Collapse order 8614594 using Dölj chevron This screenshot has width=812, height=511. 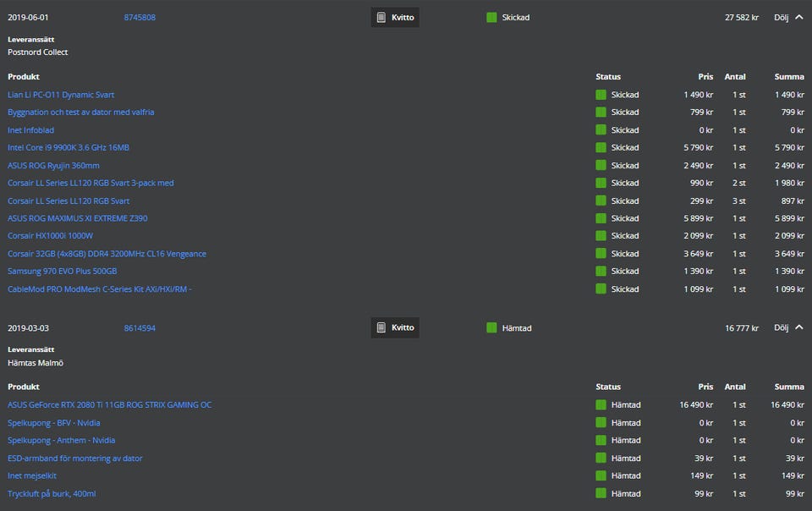[798, 327]
